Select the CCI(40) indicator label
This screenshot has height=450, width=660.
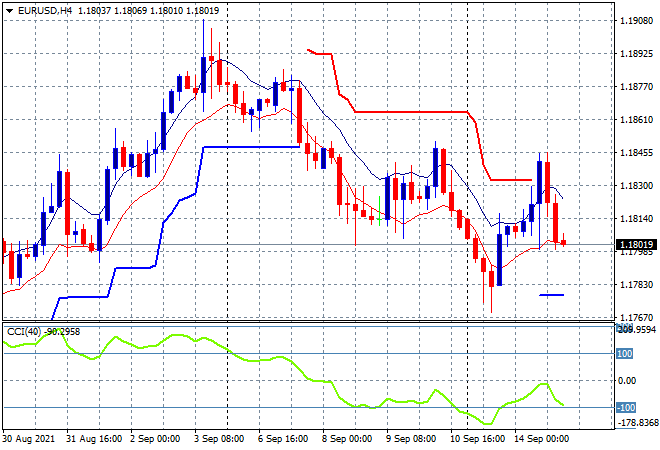click(x=24, y=332)
